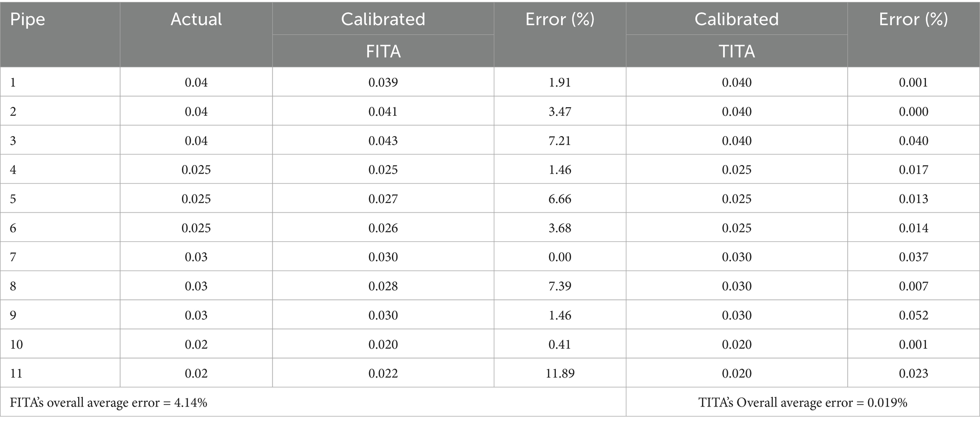The image size is (980, 425).
Task: Select the 7.39 error value
Action: click(560, 286)
